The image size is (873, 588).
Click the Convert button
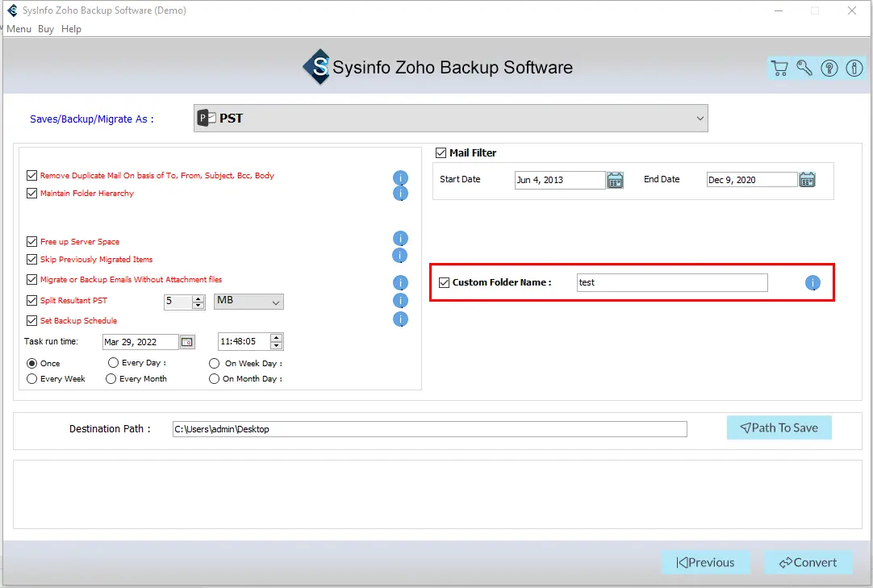click(x=808, y=562)
